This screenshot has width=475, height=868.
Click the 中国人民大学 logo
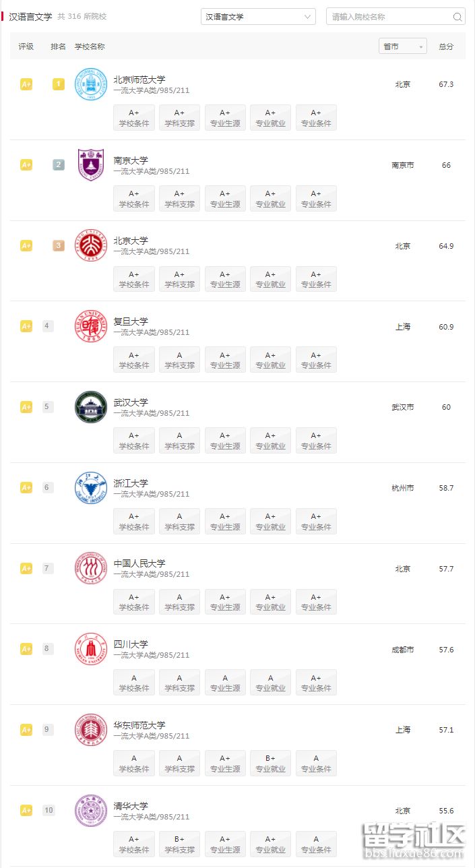[x=90, y=569]
